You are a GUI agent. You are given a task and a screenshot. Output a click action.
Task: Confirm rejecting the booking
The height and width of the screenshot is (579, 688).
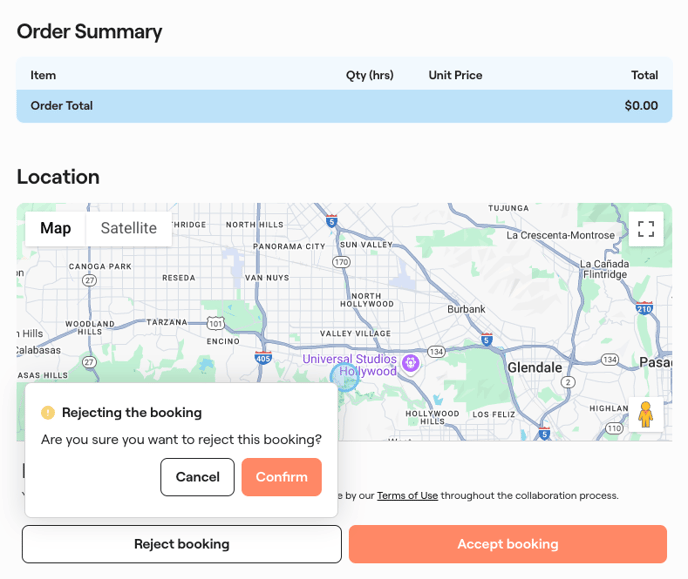pos(281,477)
